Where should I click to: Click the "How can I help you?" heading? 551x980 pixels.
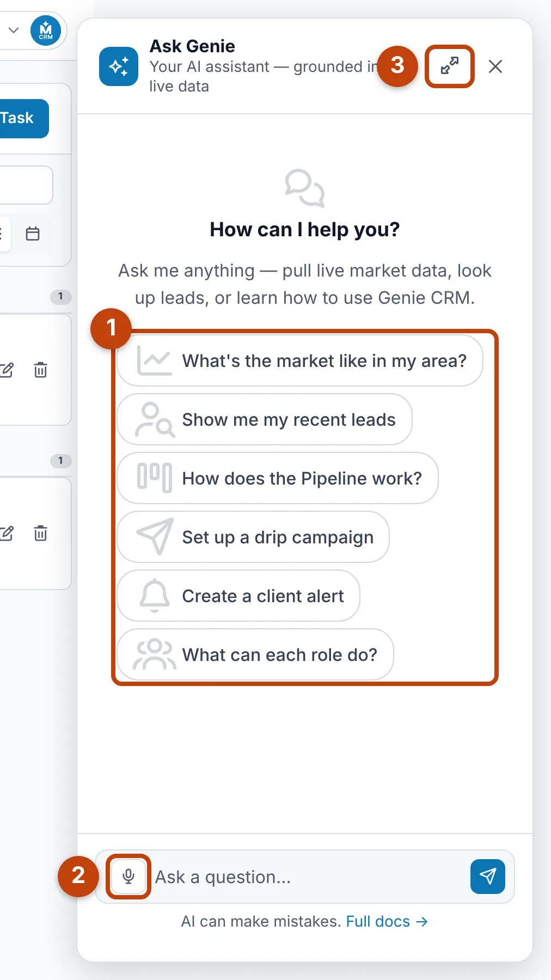(x=305, y=229)
